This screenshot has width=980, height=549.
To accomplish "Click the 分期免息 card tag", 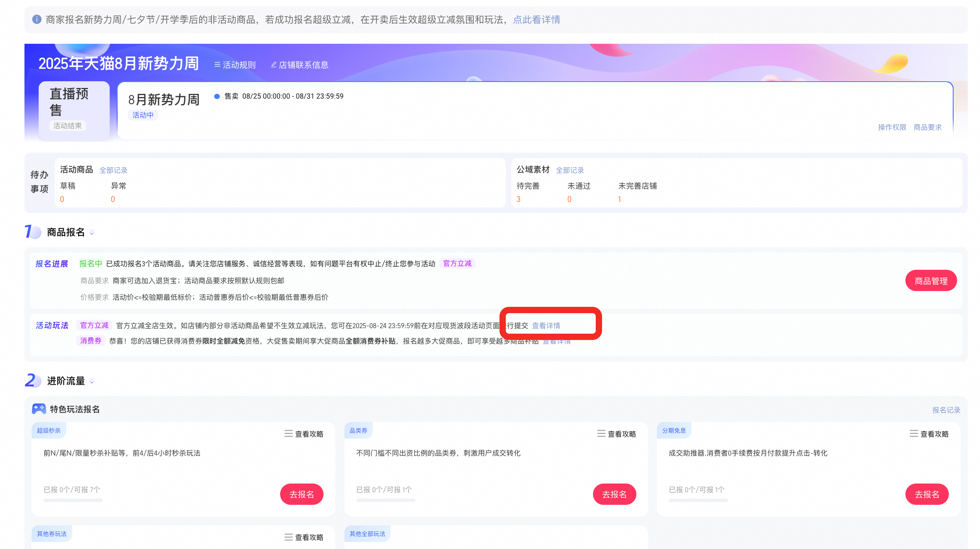I will [x=674, y=430].
